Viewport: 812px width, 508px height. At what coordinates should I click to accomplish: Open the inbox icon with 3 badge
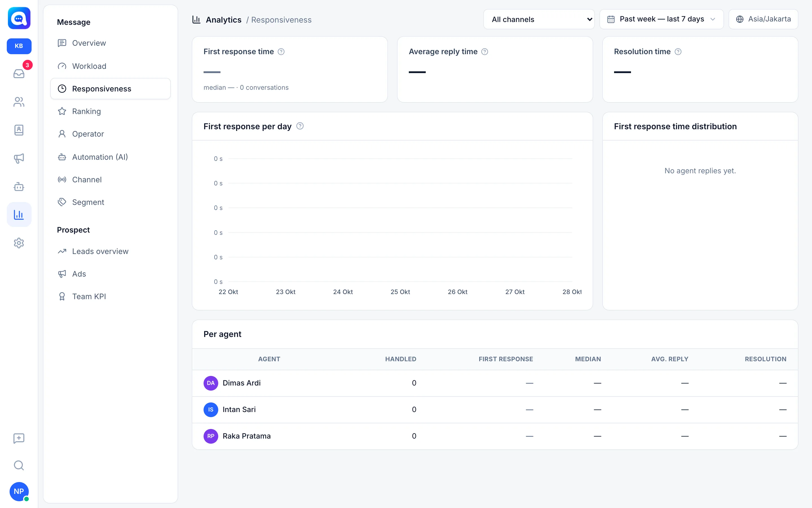point(19,73)
